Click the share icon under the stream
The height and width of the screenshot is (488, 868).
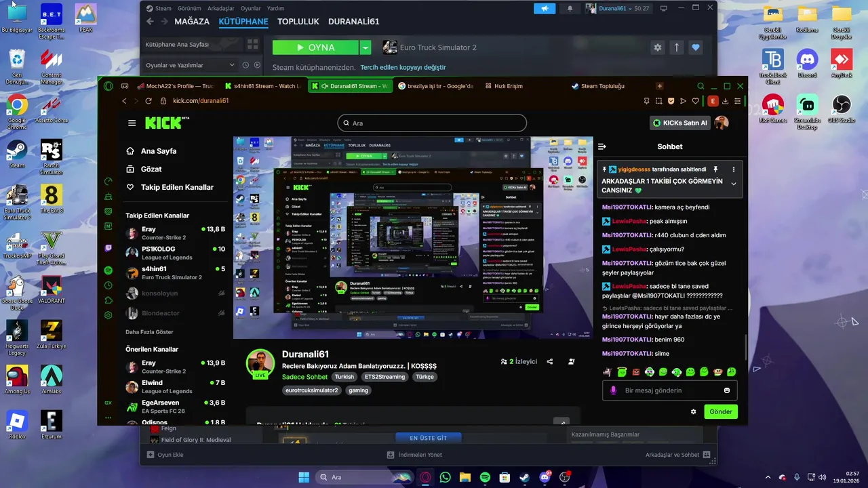(550, 361)
